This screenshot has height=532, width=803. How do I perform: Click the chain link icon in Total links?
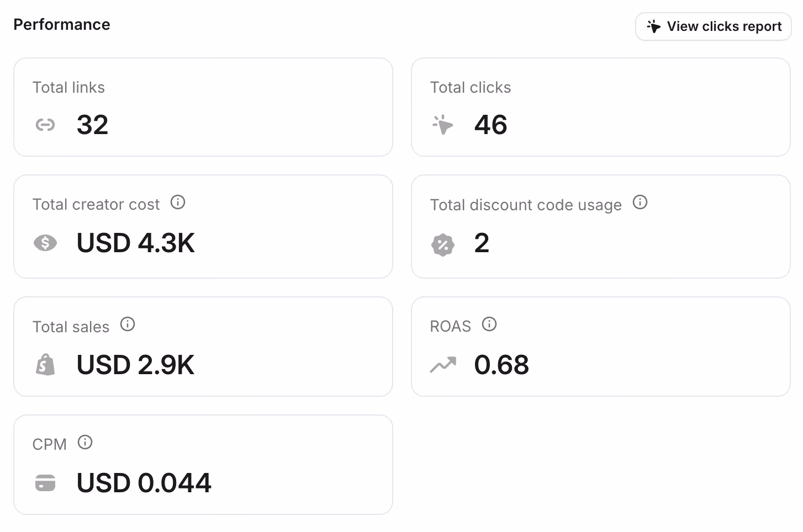pyautogui.click(x=45, y=125)
